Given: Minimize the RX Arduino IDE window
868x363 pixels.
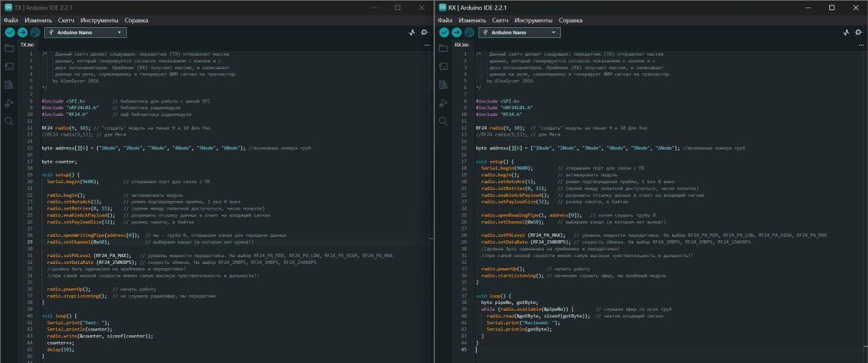Looking at the screenshot, I should tap(810, 7).
